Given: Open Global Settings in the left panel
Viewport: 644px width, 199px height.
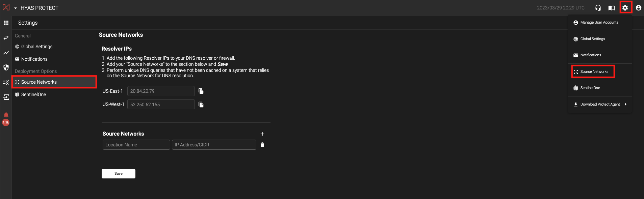Looking at the screenshot, I should coord(37,47).
